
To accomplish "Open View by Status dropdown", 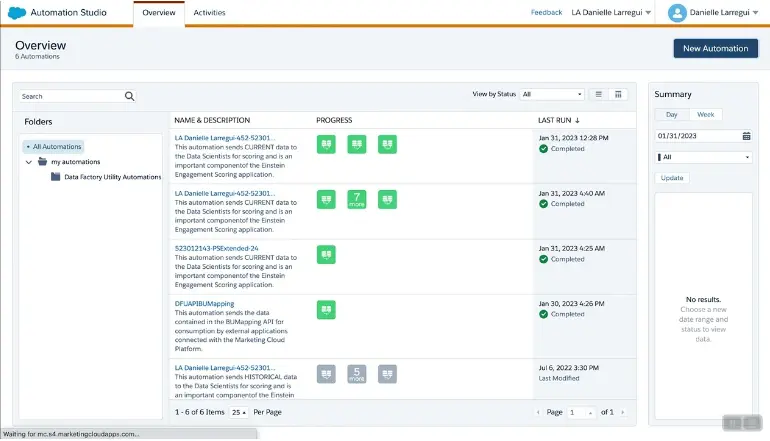I will click(552, 94).
